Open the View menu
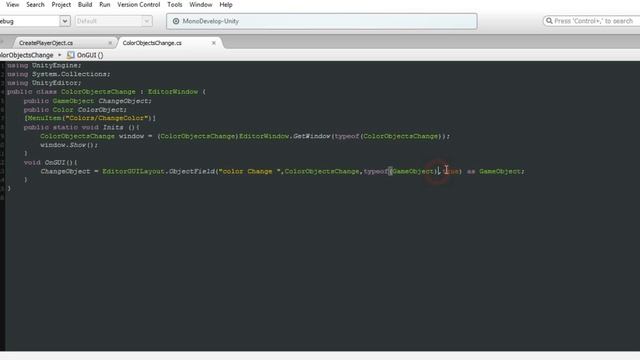This screenshot has width=640, height=360. (x=12, y=5)
